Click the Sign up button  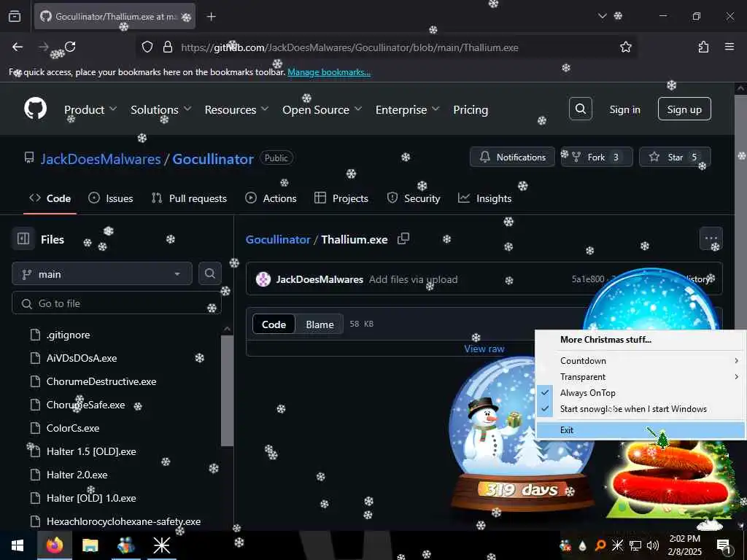point(684,109)
